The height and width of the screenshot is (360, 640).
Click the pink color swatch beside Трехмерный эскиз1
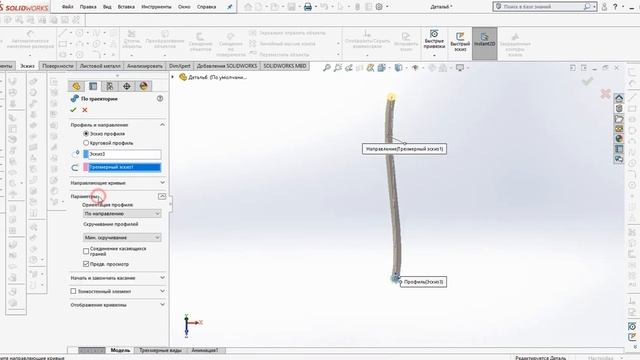click(86, 167)
